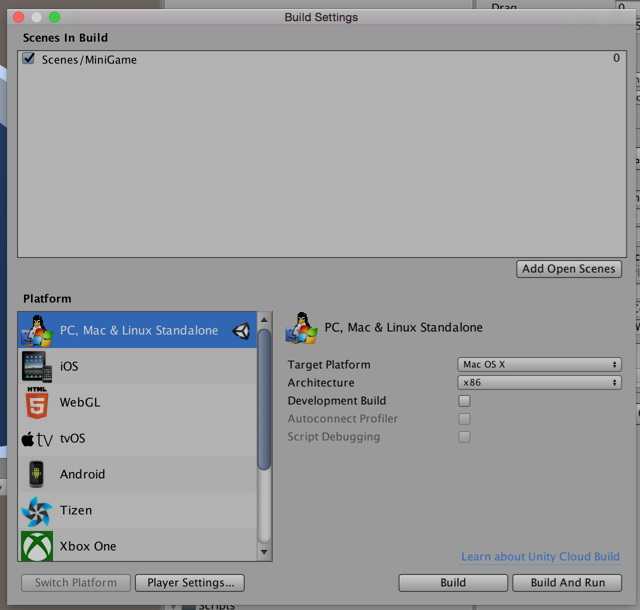Image resolution: width=641 pixels, height=610 pixels.
Task: Click the standalone icon in the settings header
Action: coord(301,328)
